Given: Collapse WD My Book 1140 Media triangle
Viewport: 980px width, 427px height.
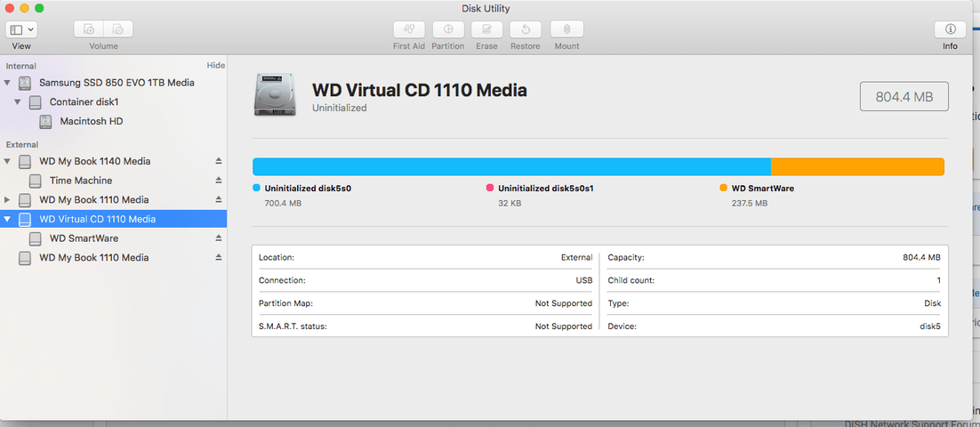Looking at the screenshot, I should pos(7,161).
